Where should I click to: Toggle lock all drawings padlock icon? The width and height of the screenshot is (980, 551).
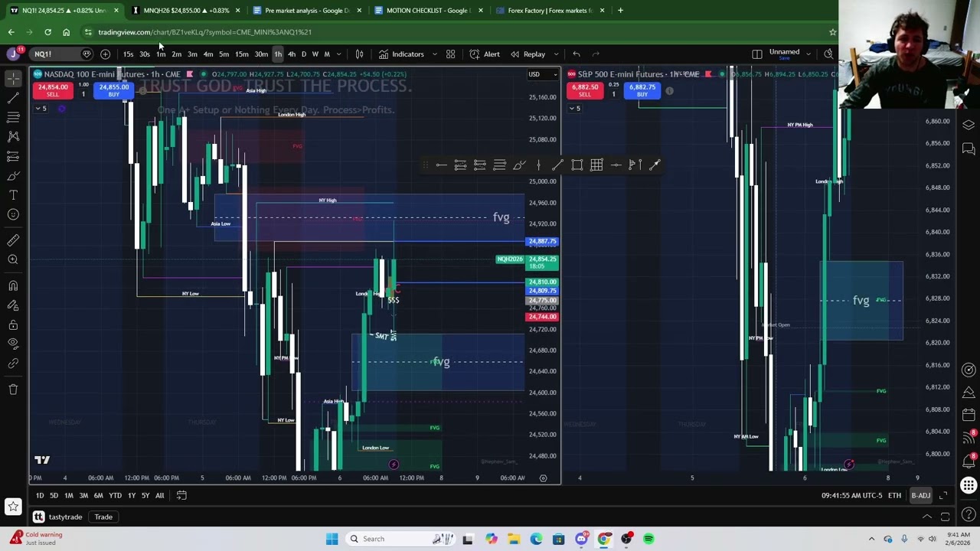[13, 324]
